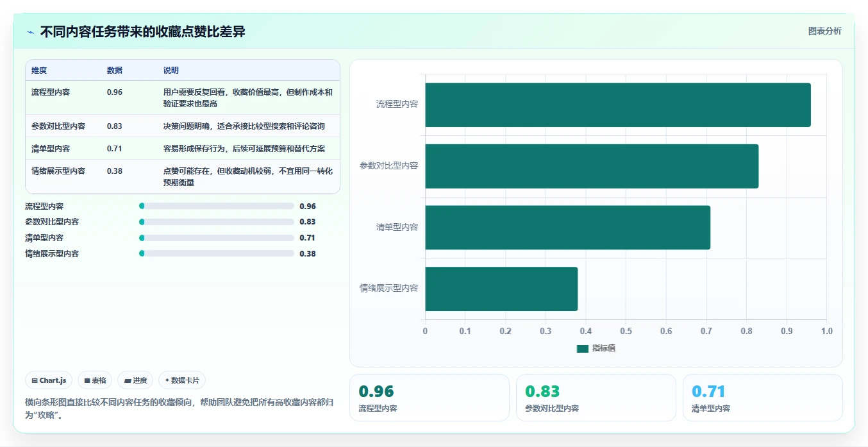The image size is (868, 447).
Task: Select the 数据卡片 tag chip
Action: tap(182, 380)
